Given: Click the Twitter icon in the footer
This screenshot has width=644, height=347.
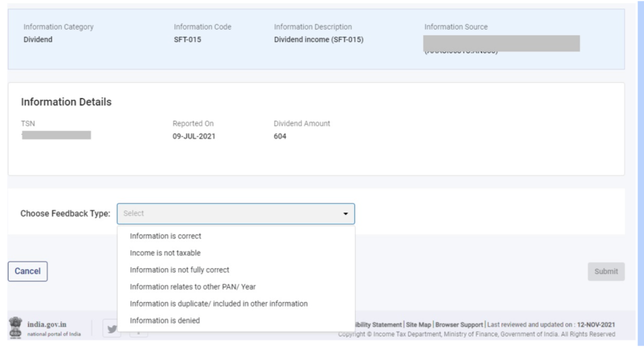Looking at the screenshot, I should click(112, 329).
